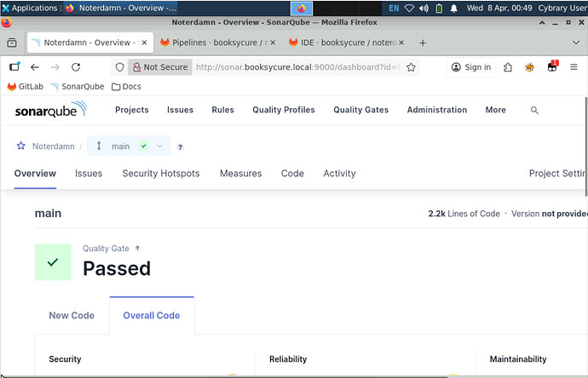Click the URL address bar
This screenshot has height=378, width=588.
tap(298, 67)
